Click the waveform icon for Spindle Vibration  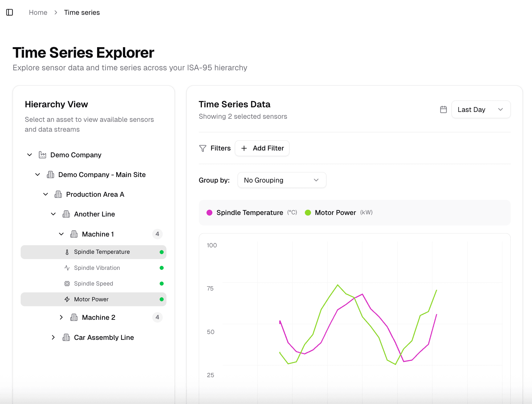click(x=67, y=268)
